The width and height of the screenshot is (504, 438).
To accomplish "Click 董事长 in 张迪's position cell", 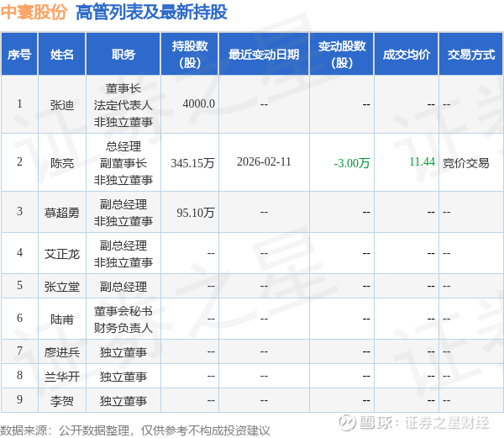I will 123,88.
